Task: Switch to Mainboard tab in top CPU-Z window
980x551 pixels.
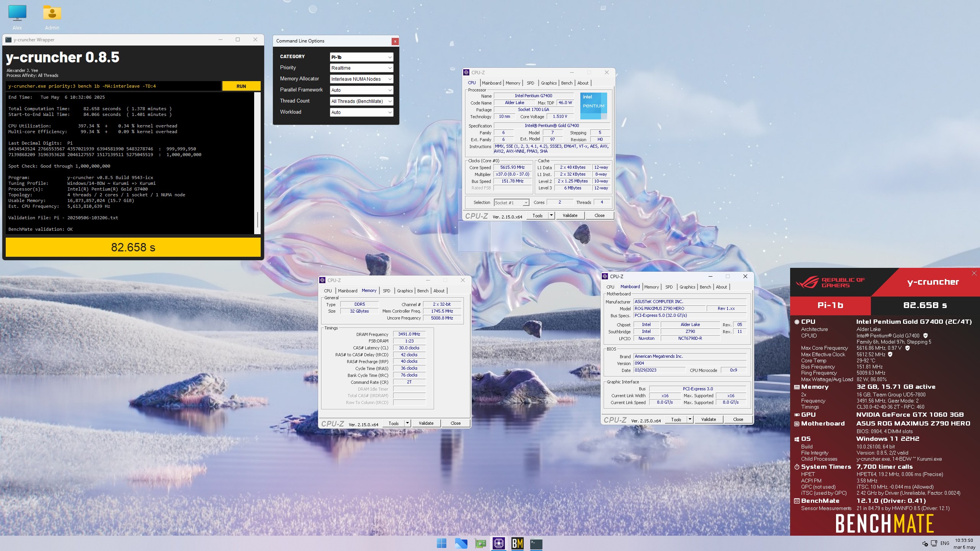Action: tap(492, 83)
